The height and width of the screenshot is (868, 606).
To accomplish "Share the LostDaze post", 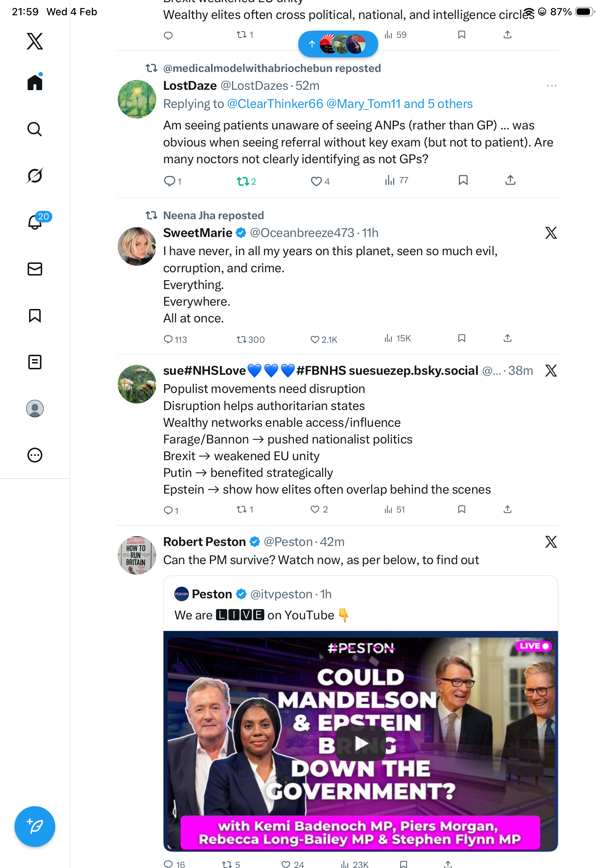I will click(510, 180).
